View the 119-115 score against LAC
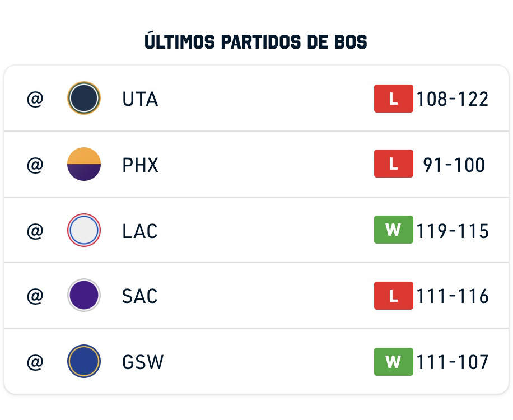The image size is (513, 420). [453, 231]
